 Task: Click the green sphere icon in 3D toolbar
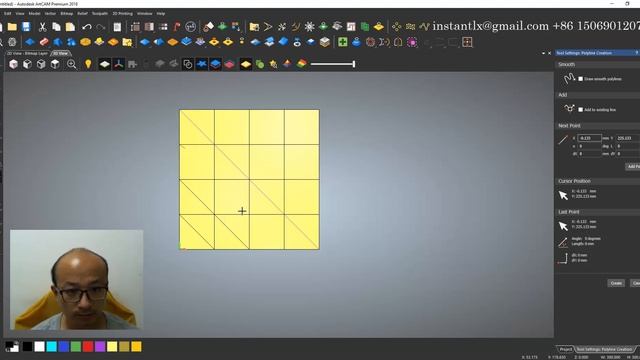pos(260,64)
